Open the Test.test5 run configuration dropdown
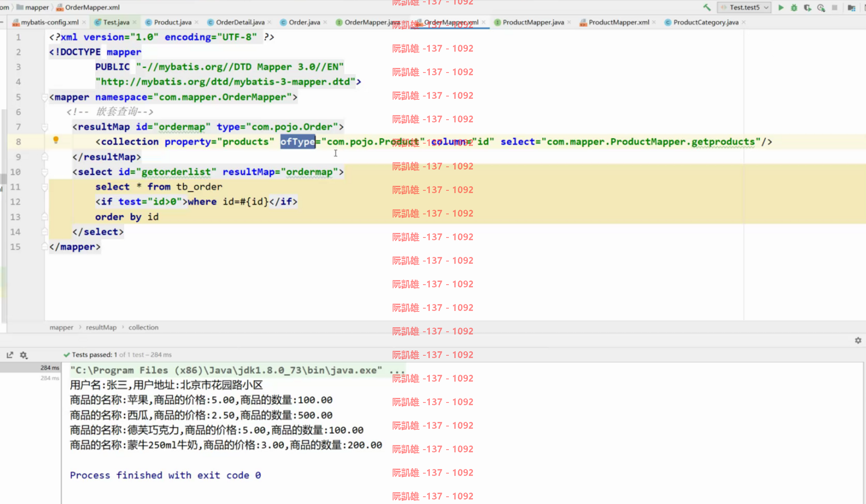The height and width of the screenshot is (504, 866). 744,7
